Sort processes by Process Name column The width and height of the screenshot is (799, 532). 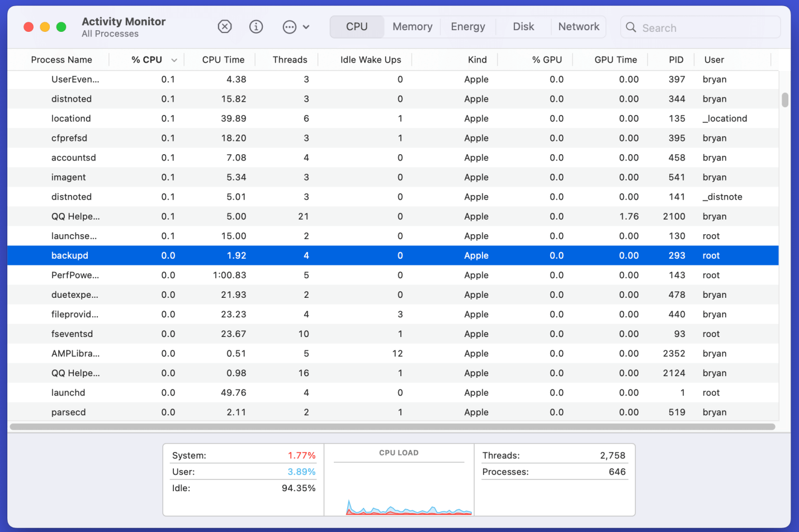point(62,59)
